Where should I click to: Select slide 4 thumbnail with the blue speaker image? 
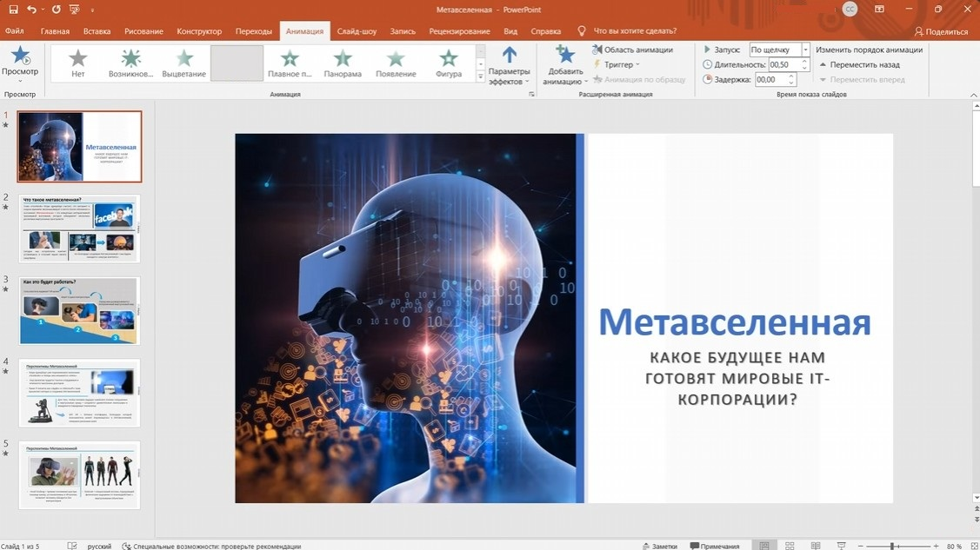(79, 393)
